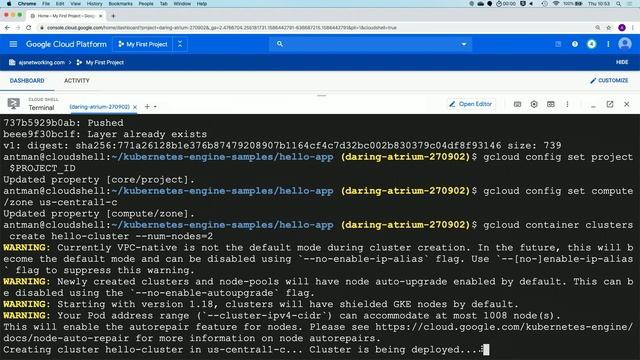Open the History menu in the menu bar
This screenshot has width=640, height=360.
pos(95,4)
